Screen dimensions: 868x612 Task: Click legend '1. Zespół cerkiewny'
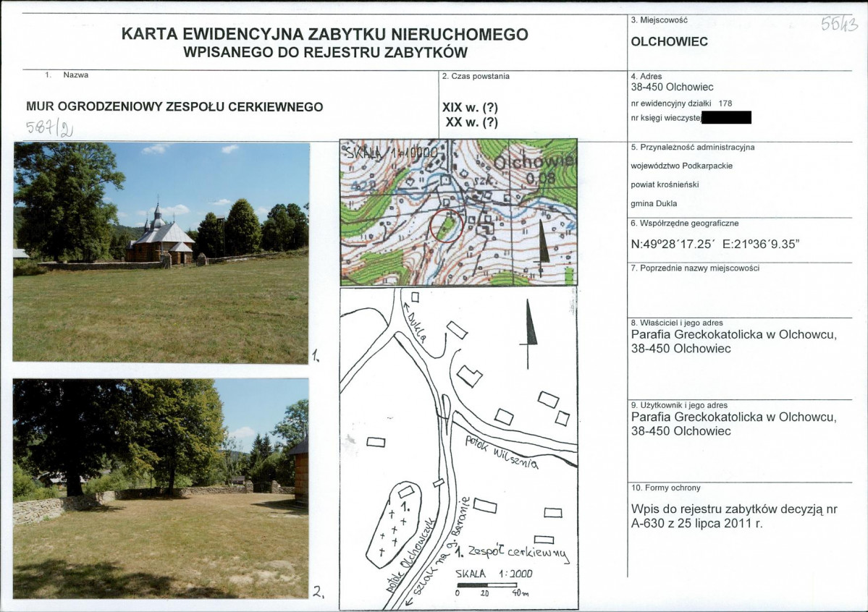click(512, 553)
